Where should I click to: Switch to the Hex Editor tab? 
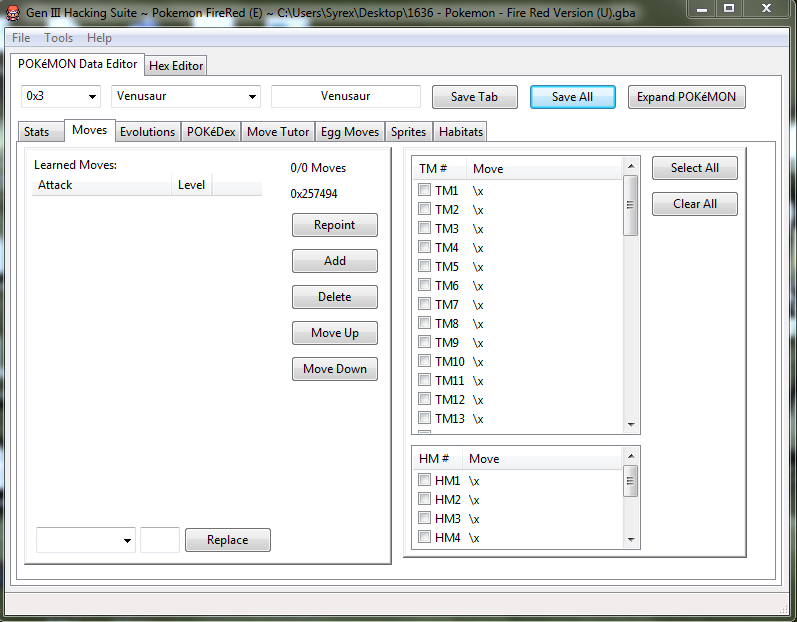pos(176,66)
